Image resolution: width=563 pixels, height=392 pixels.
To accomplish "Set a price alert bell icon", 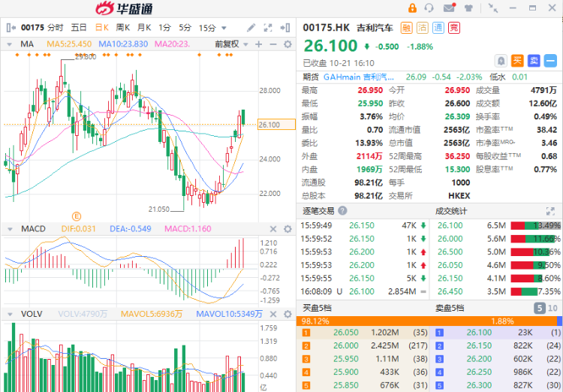I will click(501, 61).
